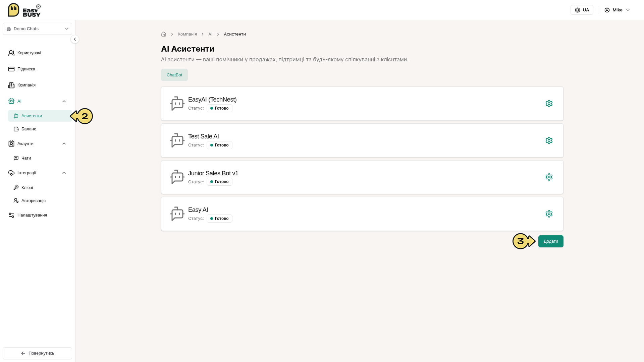Collapse the Акаунти section chevron
Image resolution: width=644 pixels, height=362 pixels.
64,144
